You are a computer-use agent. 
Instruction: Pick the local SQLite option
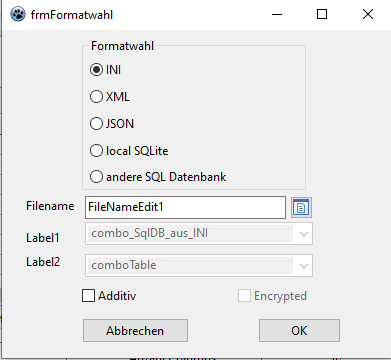click(x=96, y=151)
